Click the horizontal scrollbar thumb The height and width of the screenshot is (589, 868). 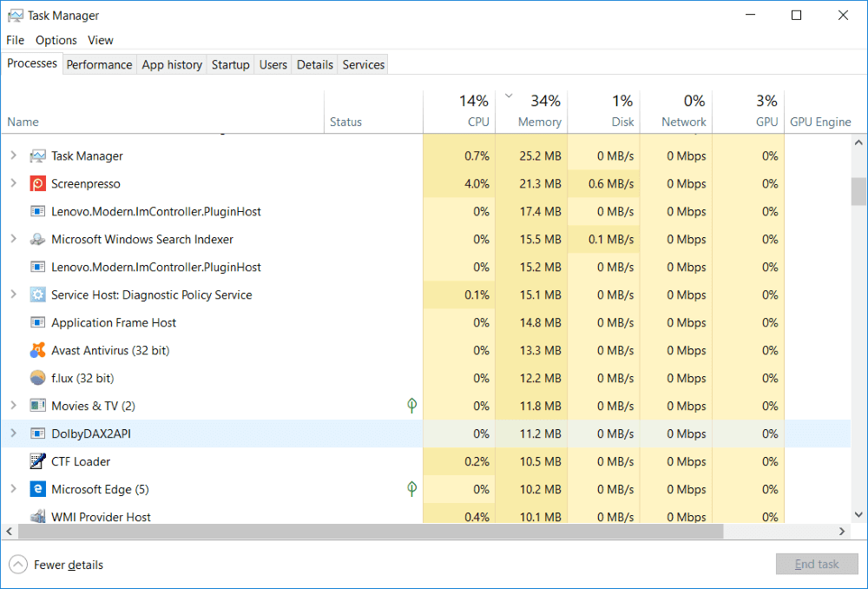pos(371,532)
